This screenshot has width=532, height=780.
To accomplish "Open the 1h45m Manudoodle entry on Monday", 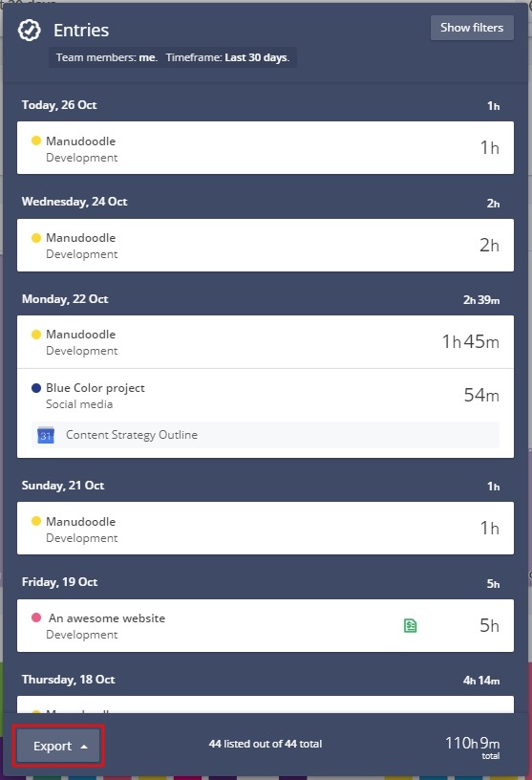I will click(x=266, y=342).
